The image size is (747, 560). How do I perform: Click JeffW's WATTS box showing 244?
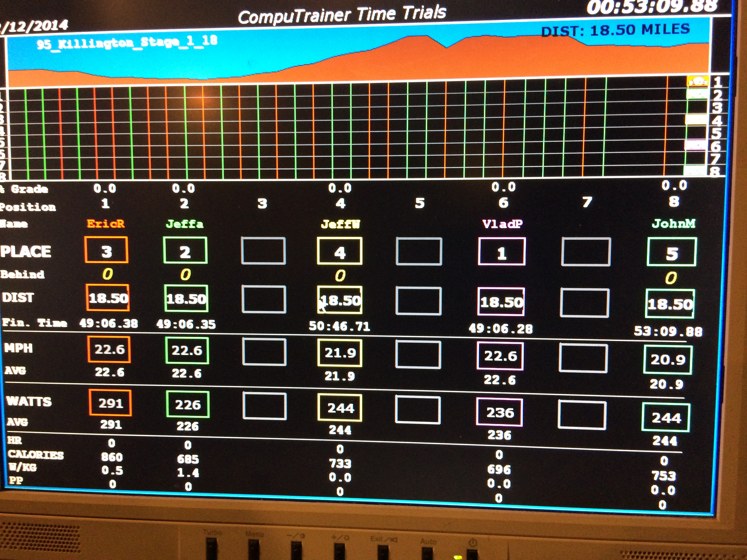point(340,407)
